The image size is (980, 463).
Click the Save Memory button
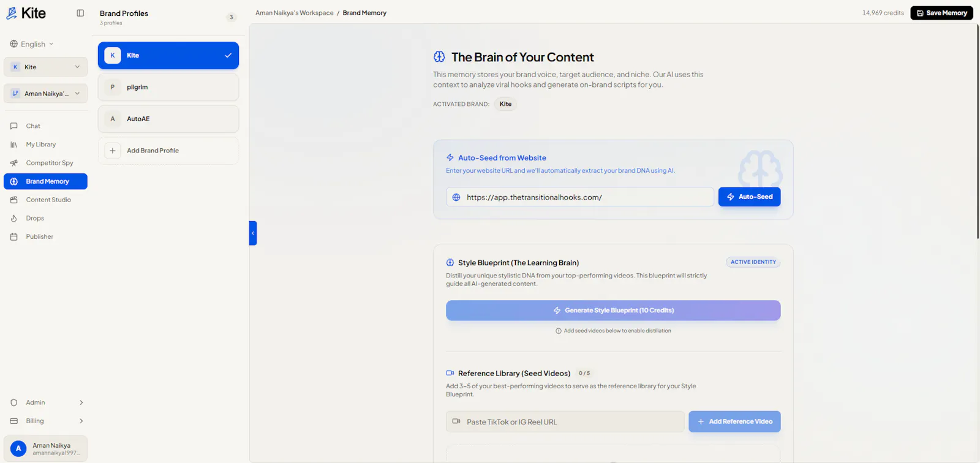pyautogui.click(x=941, y=13)
